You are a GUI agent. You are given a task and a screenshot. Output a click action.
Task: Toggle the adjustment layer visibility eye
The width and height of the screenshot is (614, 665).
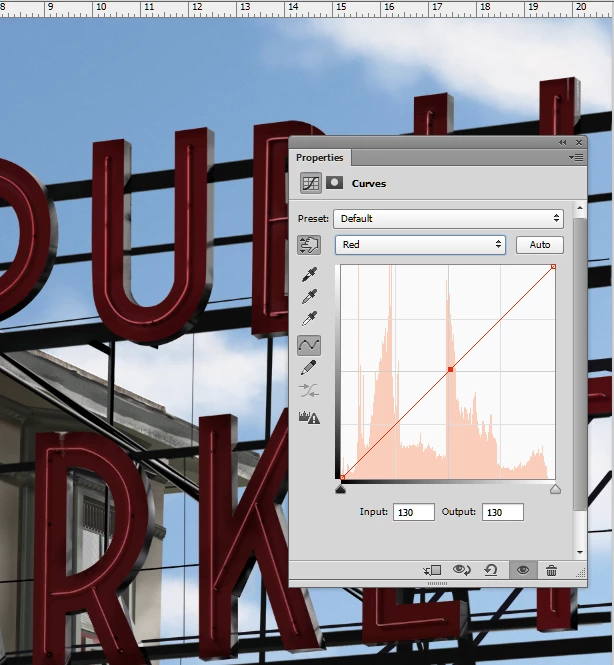click(523, 570)
